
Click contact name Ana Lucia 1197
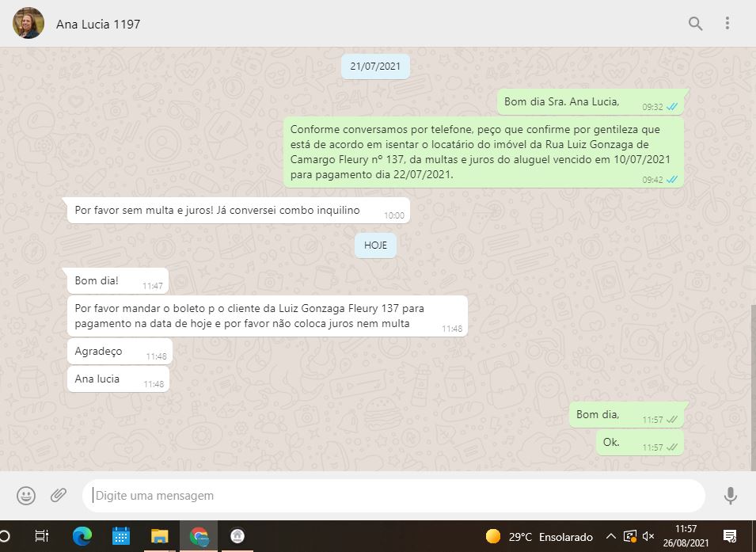point(98,24)
